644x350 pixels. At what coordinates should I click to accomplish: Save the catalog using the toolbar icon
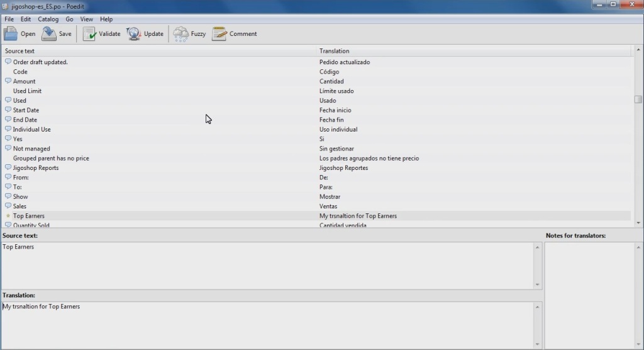(49, 34)
